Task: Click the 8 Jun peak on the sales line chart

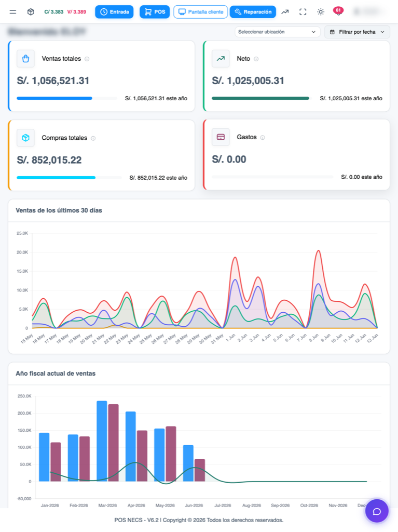Action: 318,251
